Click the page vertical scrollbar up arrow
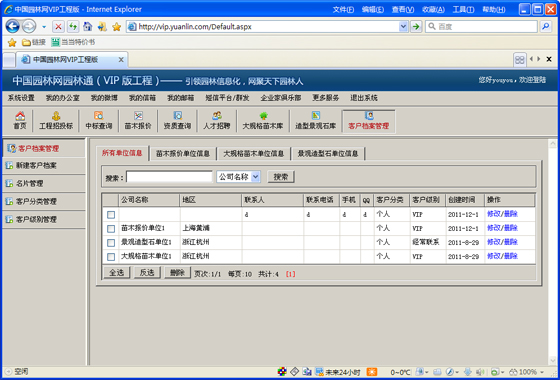560x380 pixels. (552, 143)
